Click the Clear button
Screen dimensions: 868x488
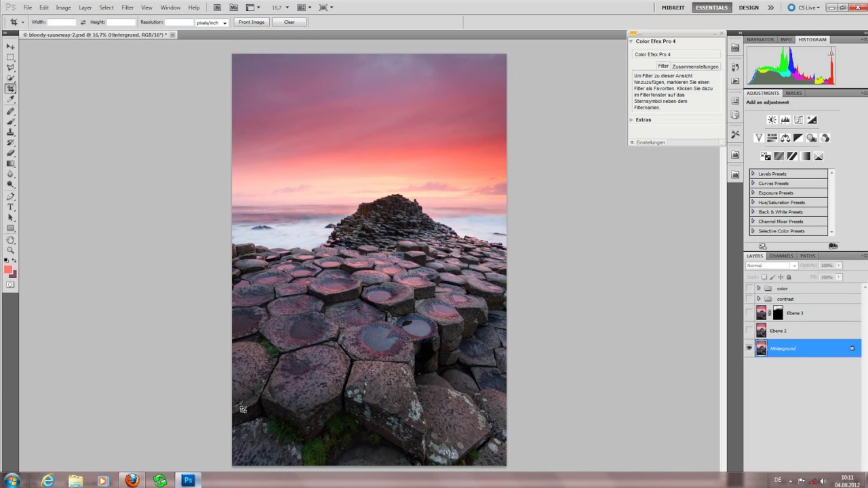pyautogui.click(x=290, y=22)
